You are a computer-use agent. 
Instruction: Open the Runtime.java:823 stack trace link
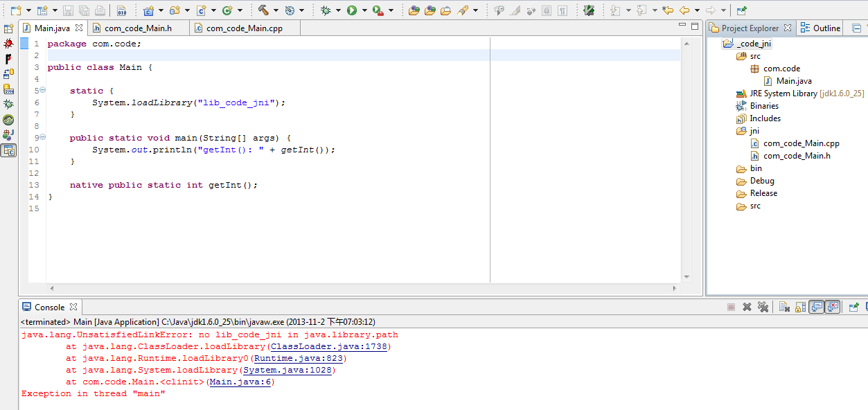tap(299, 358)
